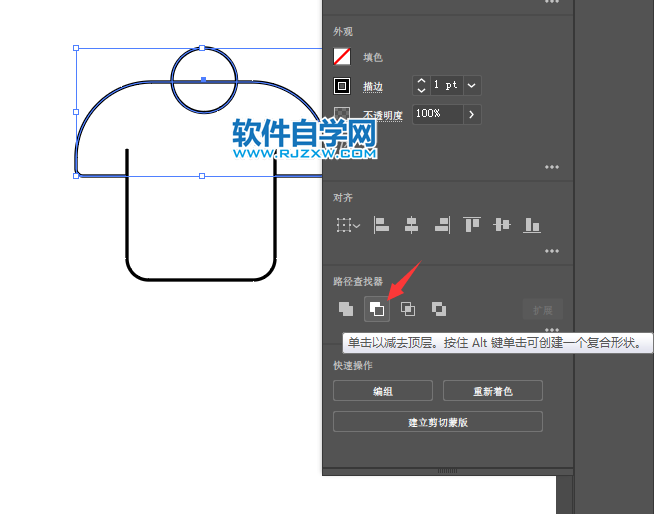Click the Pathfinder (路径查找器) heading
Viewport: 654px width, 514px height.
(x=358, y=281)
